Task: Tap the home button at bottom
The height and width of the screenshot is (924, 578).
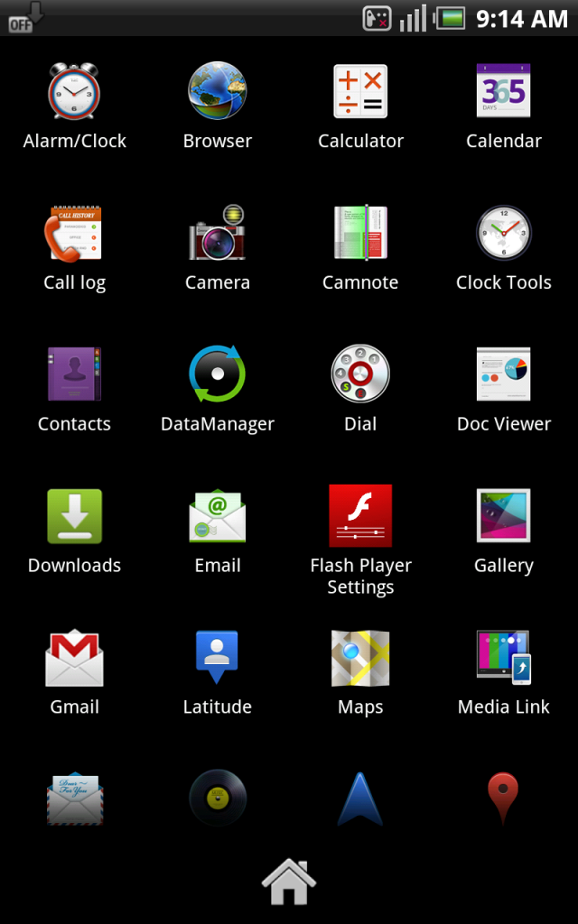Action: click(x=289, y=882)
